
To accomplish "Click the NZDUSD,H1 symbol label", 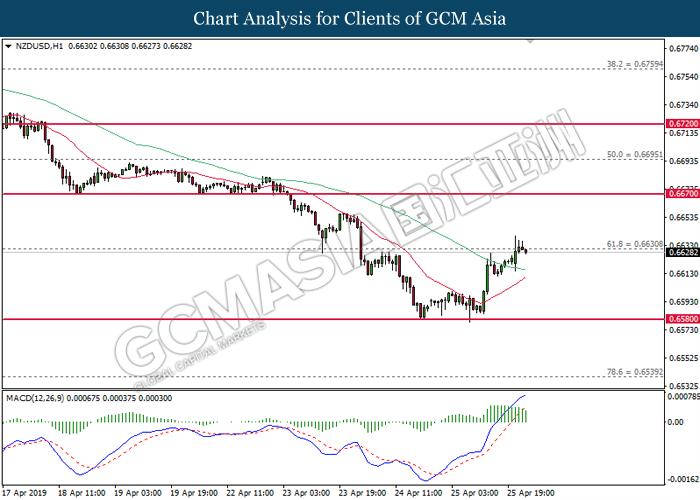I will (38, 46).
